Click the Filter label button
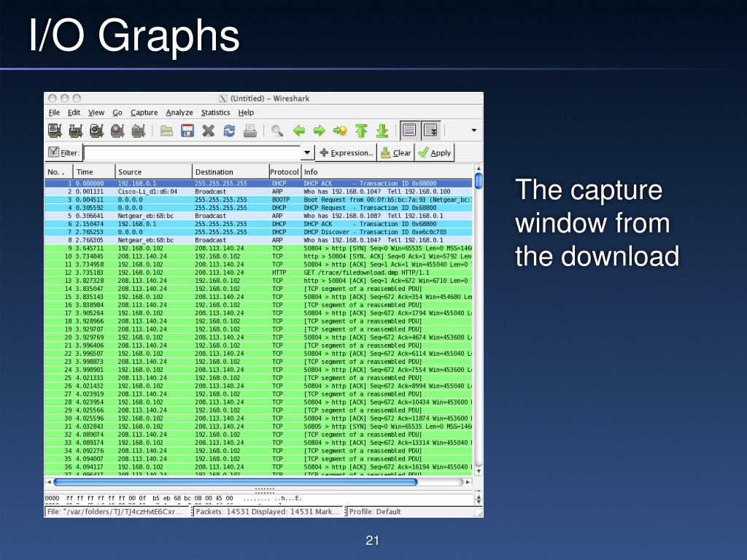The image size is (747, 560). [63, 152]
